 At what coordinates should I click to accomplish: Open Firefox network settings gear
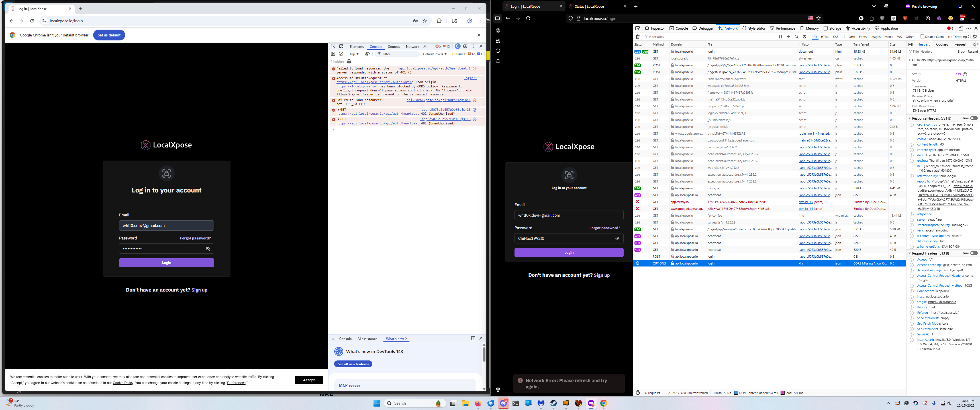975,37
